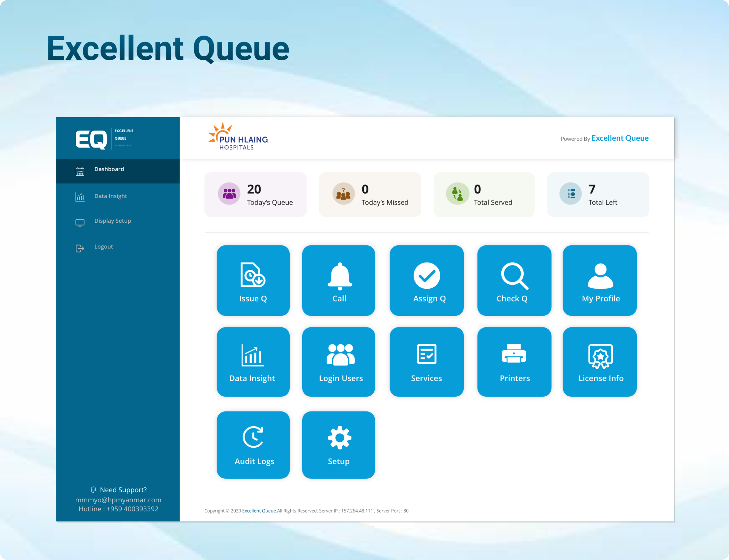Viewport: 729px width, 560px height.
Task: Open the My Profile tile
Action: [599, 280]
